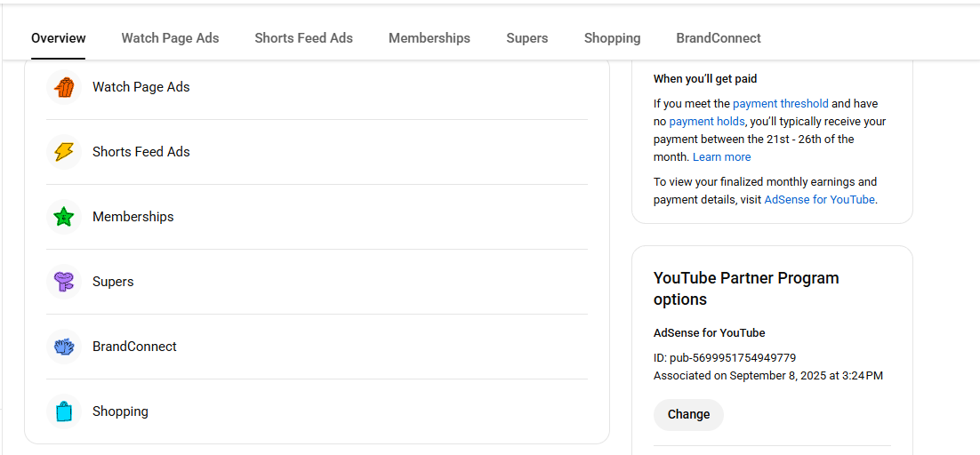Viewport: 980px width, 455px height.
Task: Click the blue shopping bag icon
Action: click(x=64, y=411)
